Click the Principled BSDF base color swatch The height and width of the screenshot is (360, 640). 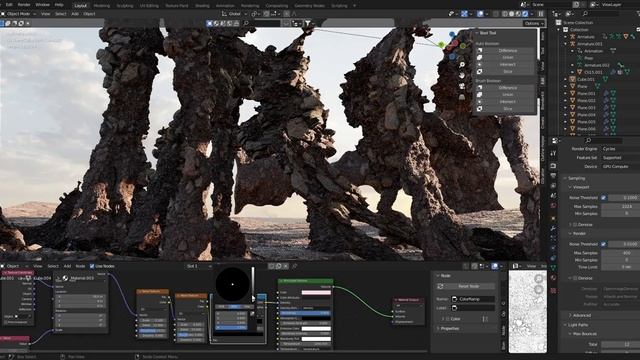[316, 293]
